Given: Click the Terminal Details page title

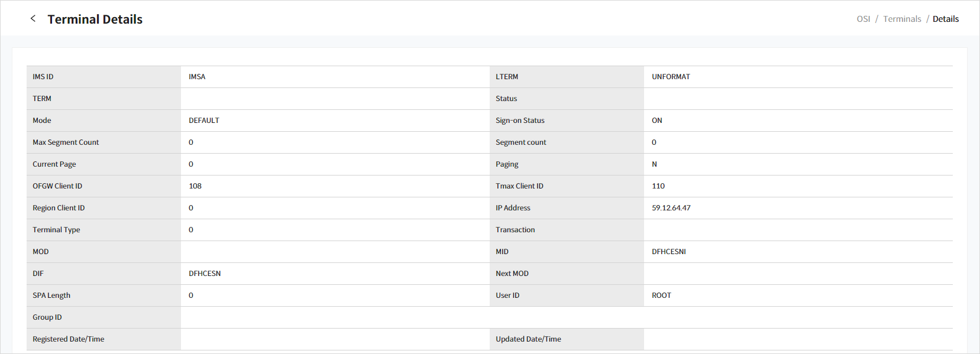Looking at the screenshot, I should 95,20.
